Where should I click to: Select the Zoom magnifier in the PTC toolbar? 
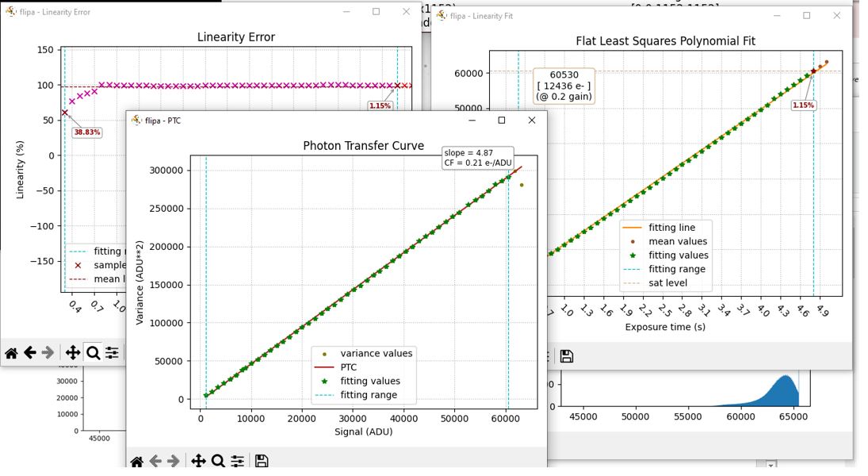[218, 462]
